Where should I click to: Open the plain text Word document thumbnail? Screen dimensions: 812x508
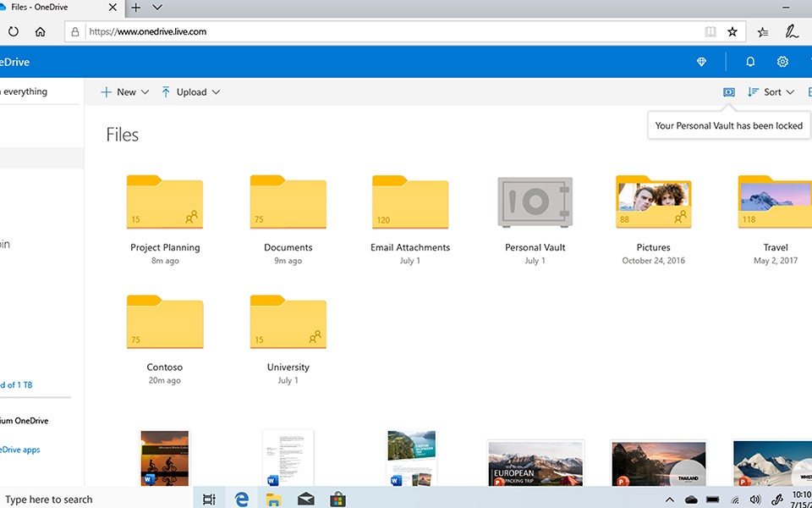288,458
